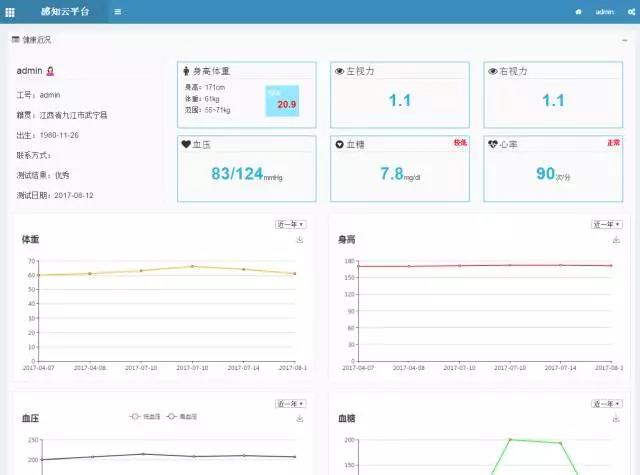Download the 身高 chart image
This screenshot has width=640, height=475.
pos(616,240)
